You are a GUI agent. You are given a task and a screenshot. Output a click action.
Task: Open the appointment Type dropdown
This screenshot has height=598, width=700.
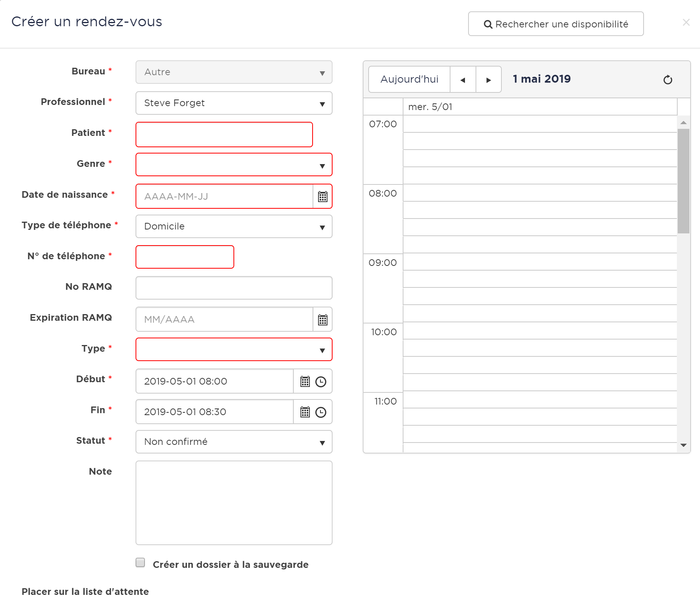pyautogui.click(x=234, y=349)
